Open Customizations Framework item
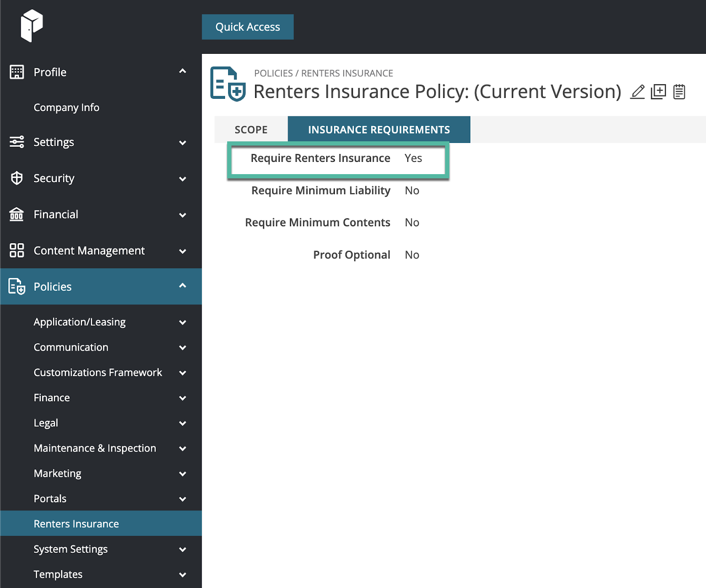This screenshot has height=588, width=706. coord(98,373)
